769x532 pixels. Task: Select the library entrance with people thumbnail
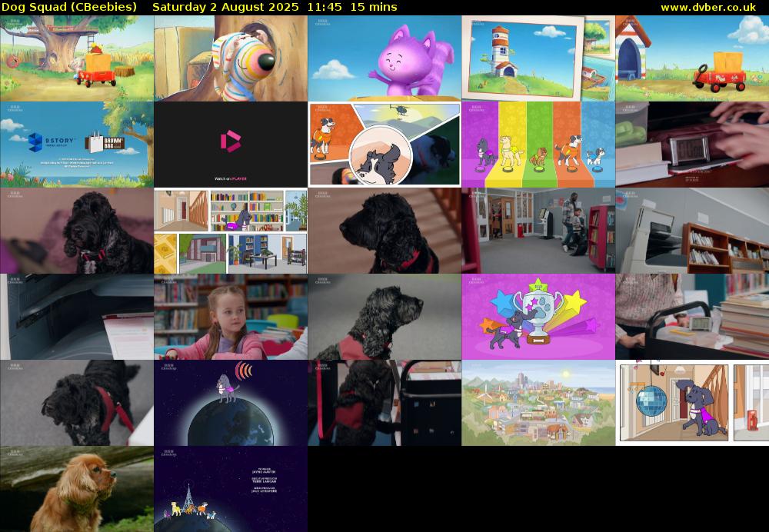(x=538, y=231)
